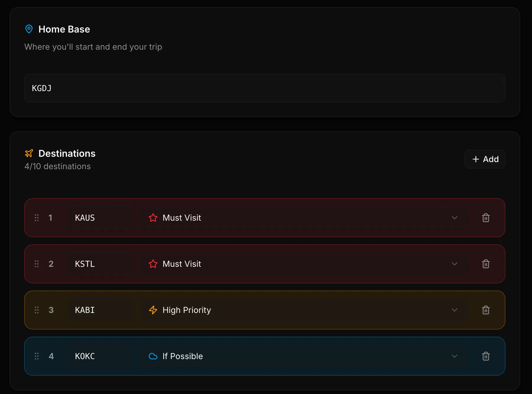The height and width of the screenshot is (394, 532).
Task: Click the drag handle on the KABI row
Action: [x=37, y=310]
